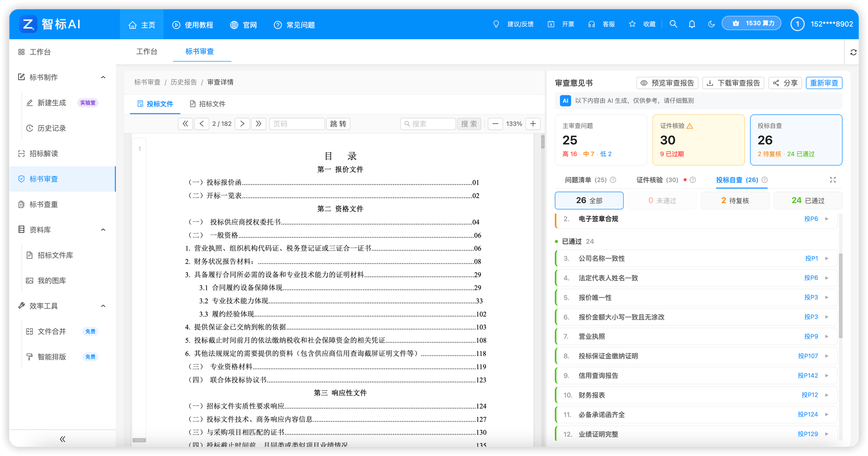Open 建议/反馈 from the top bar
This screenshot has height=456, width=868.
click(x=513, y=24)
